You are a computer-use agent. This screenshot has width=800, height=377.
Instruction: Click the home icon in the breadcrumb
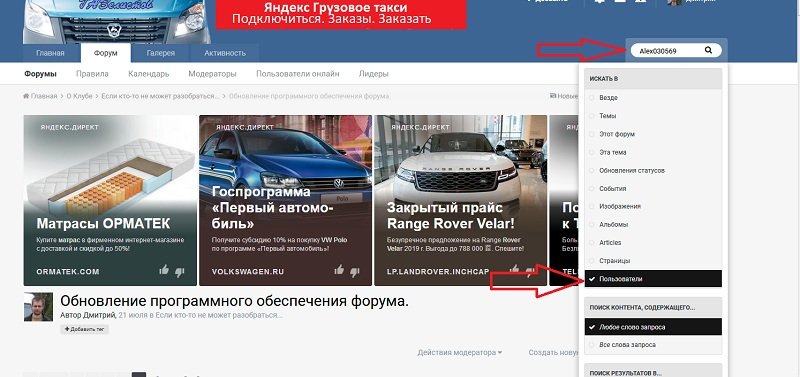[x=26, y=96]
